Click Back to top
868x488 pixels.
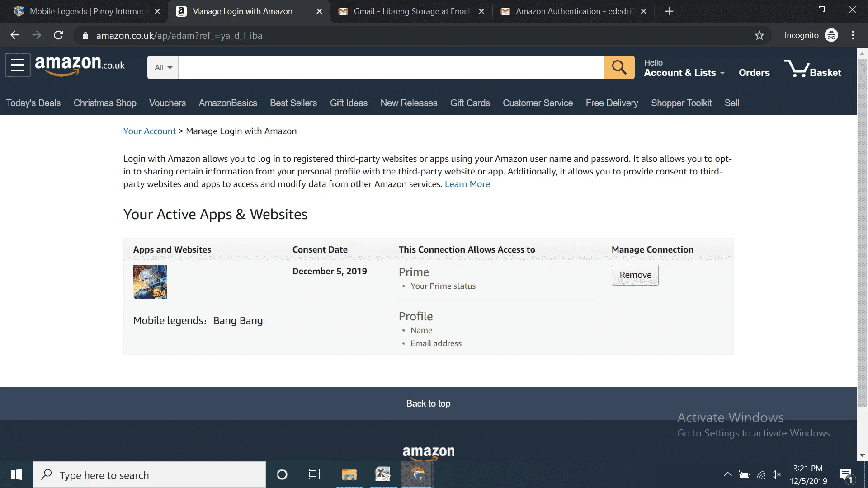428,404
